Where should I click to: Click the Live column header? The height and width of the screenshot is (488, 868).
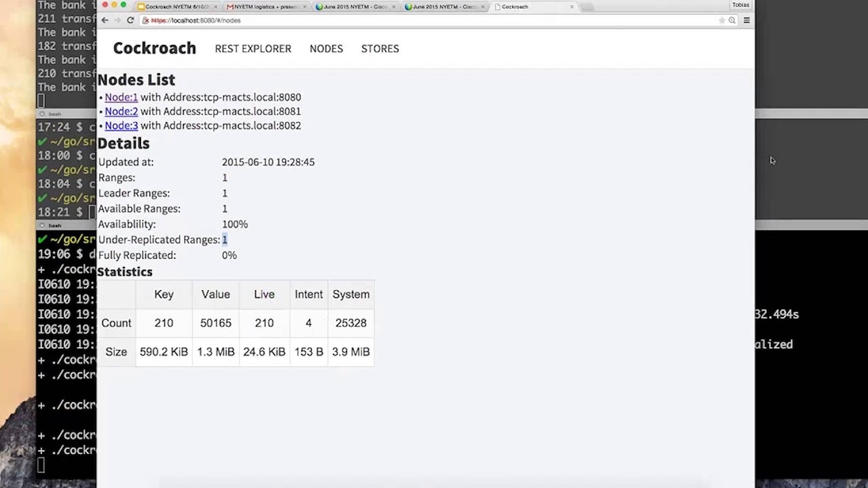coord(264,294)
